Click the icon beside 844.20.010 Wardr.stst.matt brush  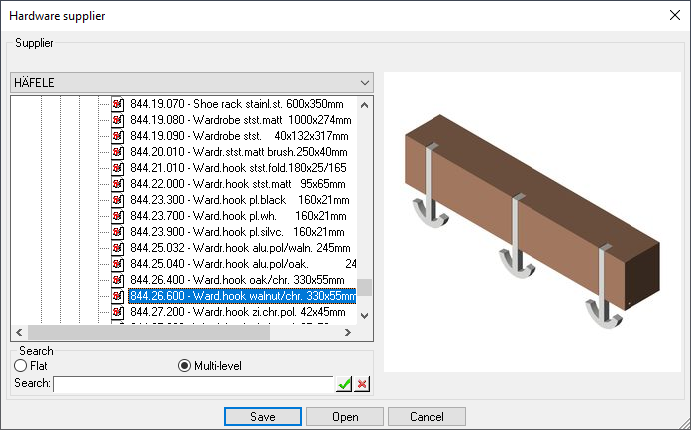click(116, 152)
